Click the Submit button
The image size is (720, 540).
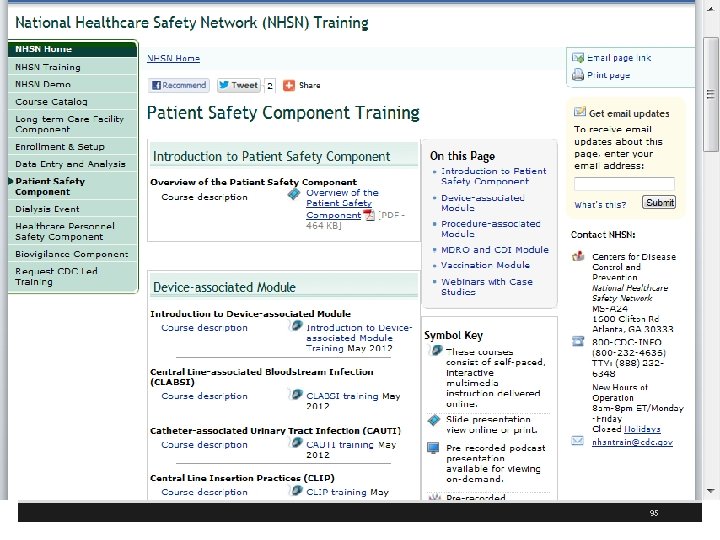(x=659, y=202)
